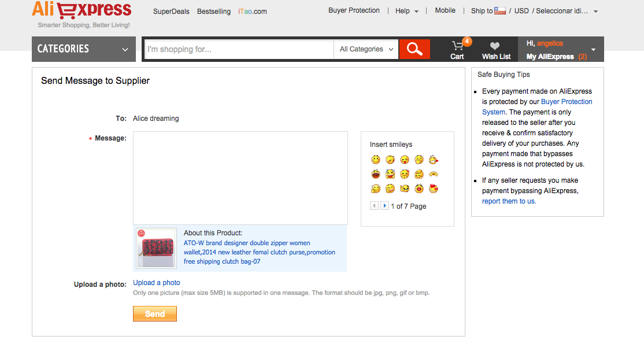
Task: Go to the previous smileys page
Action: pyautogui.click(x=374, y=205)
